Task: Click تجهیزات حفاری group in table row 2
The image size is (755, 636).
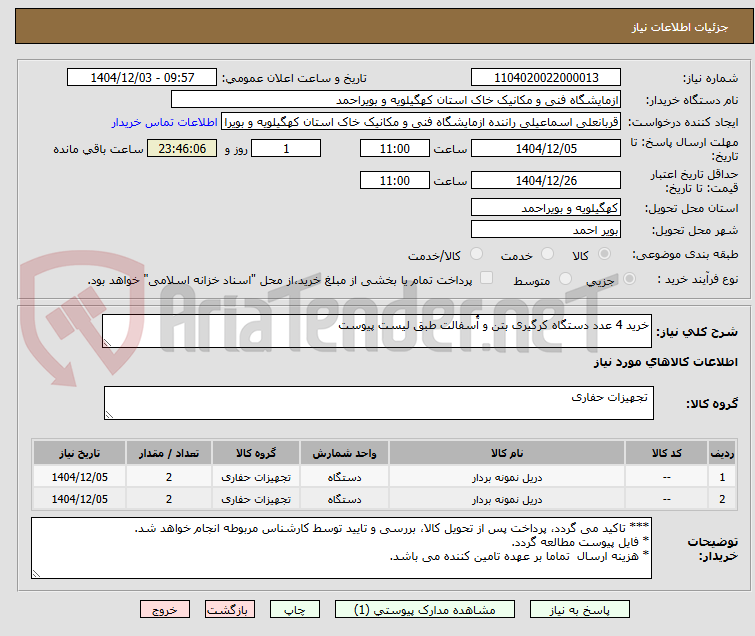Action: tap(256, 499)
